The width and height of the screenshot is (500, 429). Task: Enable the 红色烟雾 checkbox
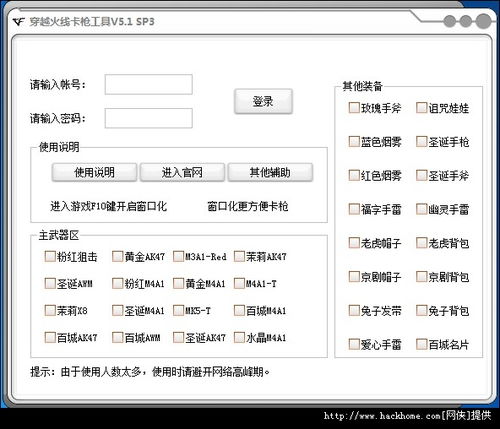[354, 175]
